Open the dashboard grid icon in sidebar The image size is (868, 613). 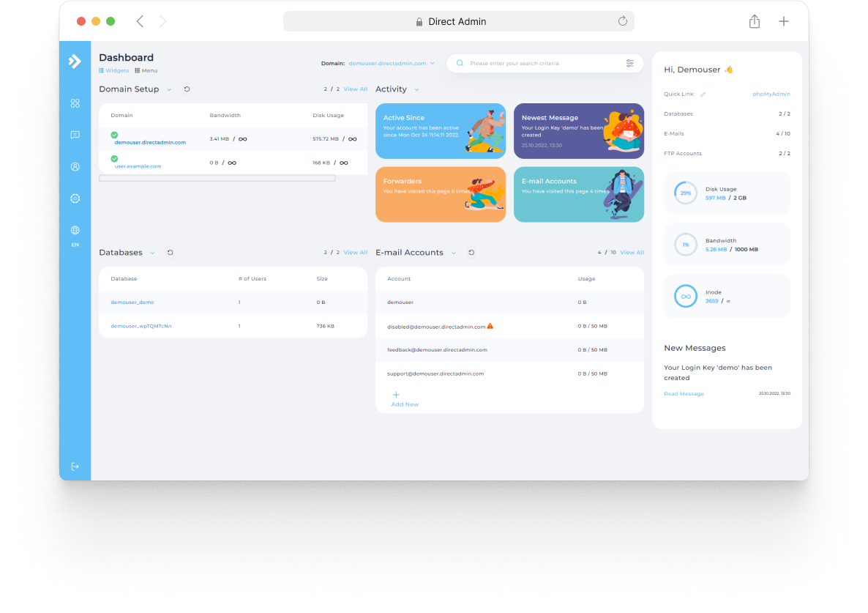(x=75, y=103)
